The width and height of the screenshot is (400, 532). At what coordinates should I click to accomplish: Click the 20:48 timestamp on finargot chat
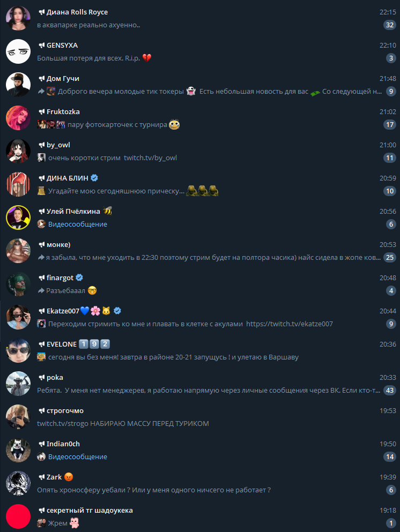coord(388,278)
